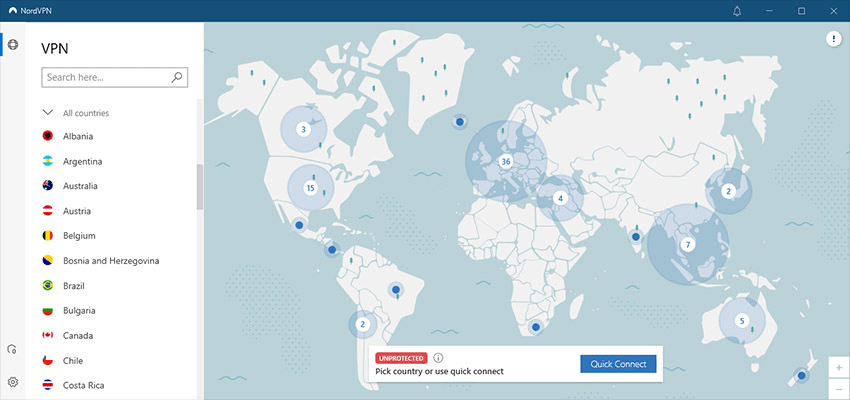The image size is (850, 400).
Task: Click the Europe cluster showing 36 servers
Action: point(505,161)
